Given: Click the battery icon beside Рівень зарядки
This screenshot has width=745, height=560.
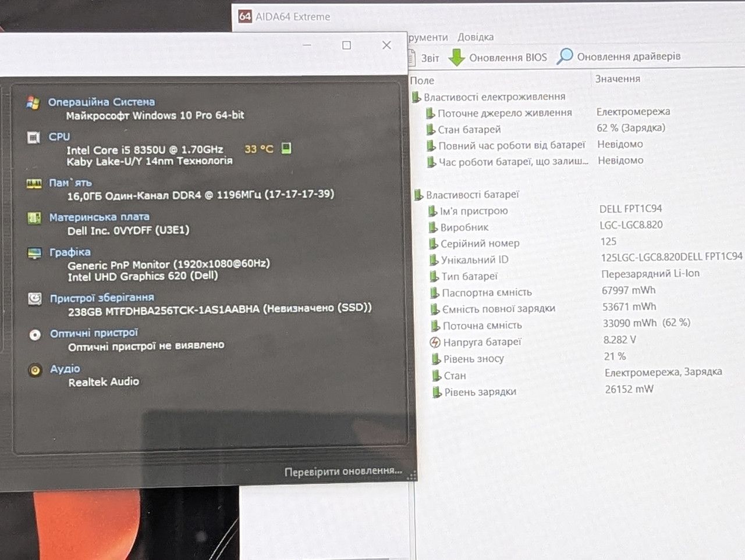Looking at the screenshot, I should pos(437,393).
